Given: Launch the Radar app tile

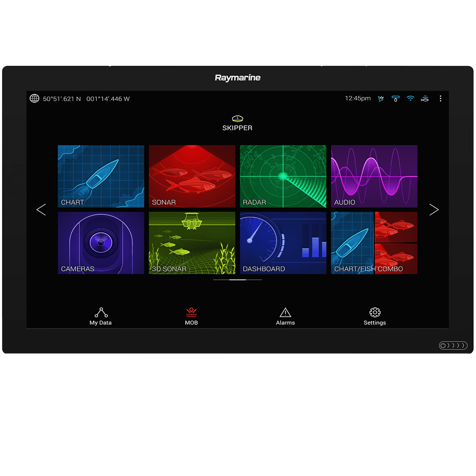Looking at the screenshot, I should (x=283, y=176).
